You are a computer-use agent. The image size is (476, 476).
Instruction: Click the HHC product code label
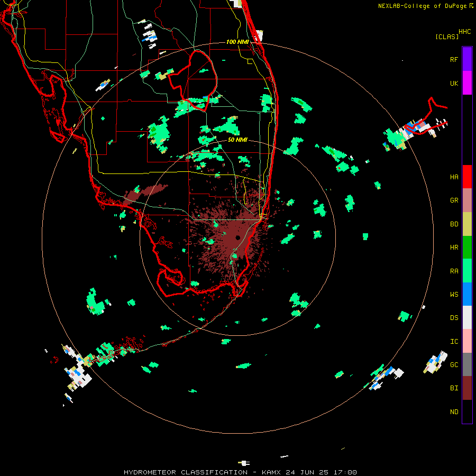tap(465, 32)
